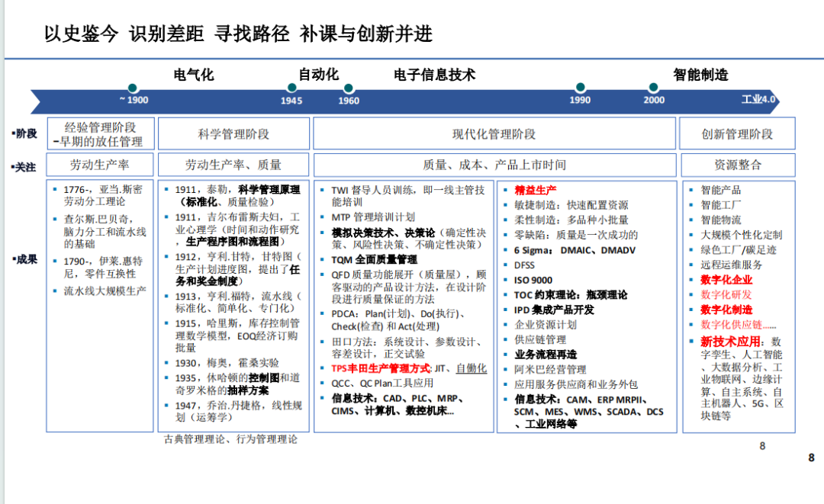Click the underlined 自働化 text
This screenshot has height=504, width=824.
[x=472, y=368]
